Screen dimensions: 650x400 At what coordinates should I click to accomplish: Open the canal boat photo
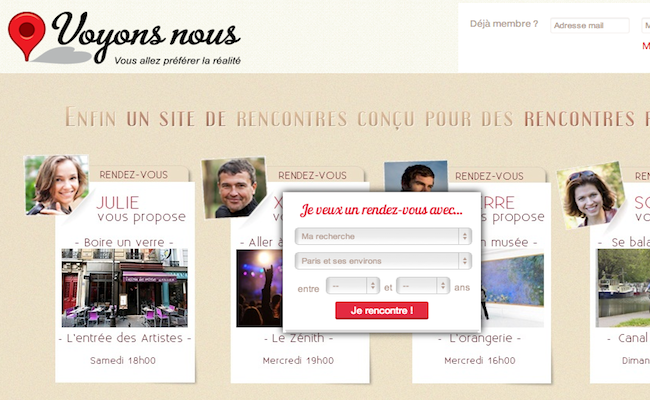click(x=623, y=288)
